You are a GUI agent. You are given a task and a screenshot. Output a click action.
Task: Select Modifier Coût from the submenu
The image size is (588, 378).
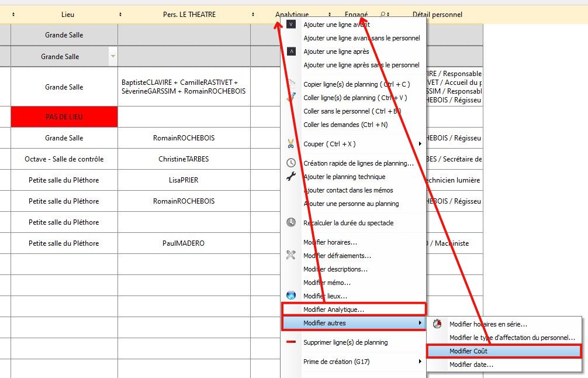[468, 351]
